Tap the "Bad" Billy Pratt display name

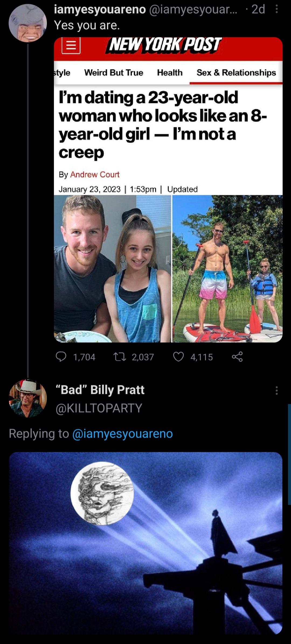pos(100,390)
